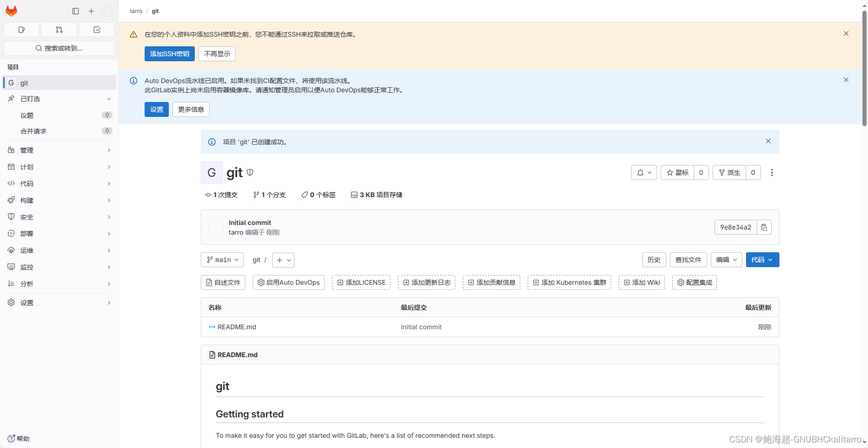Select the git project in sidebar

click(59, 83)
